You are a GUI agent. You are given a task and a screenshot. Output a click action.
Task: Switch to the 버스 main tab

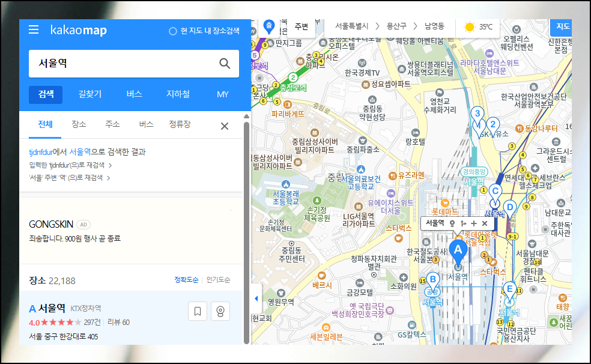[134, 94]
